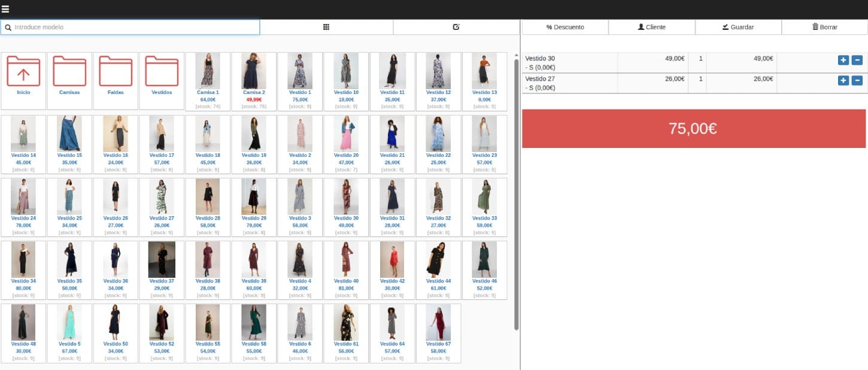Click the Descuento button

point(564,27)
